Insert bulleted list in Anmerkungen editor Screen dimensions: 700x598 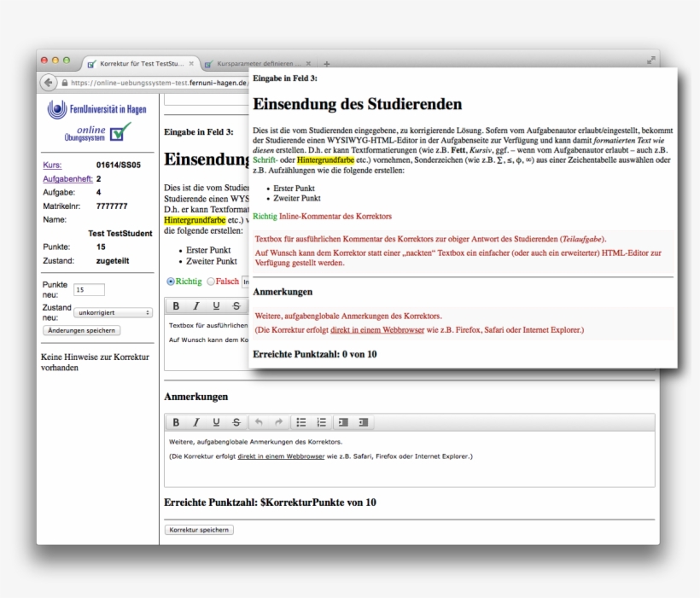coord(301,422)
